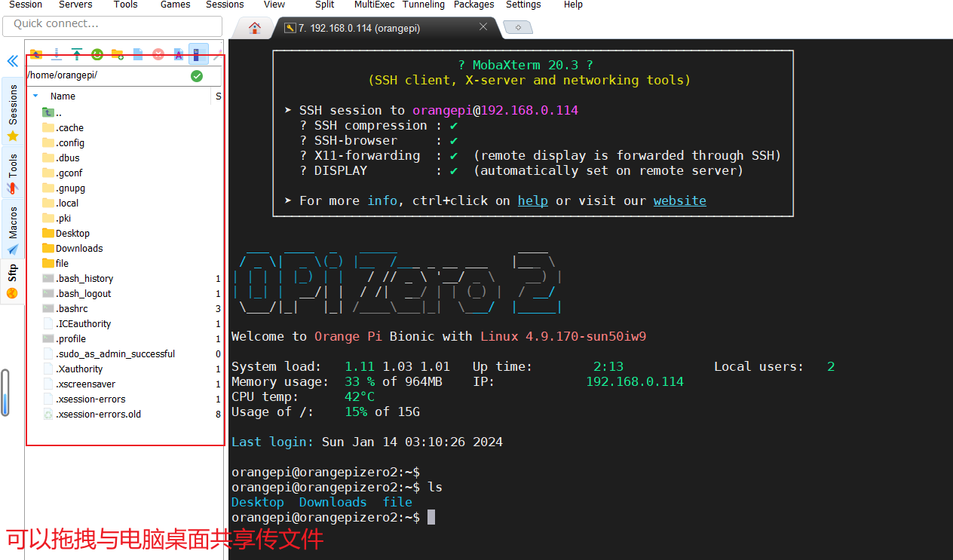Select the .profile file

64,338
